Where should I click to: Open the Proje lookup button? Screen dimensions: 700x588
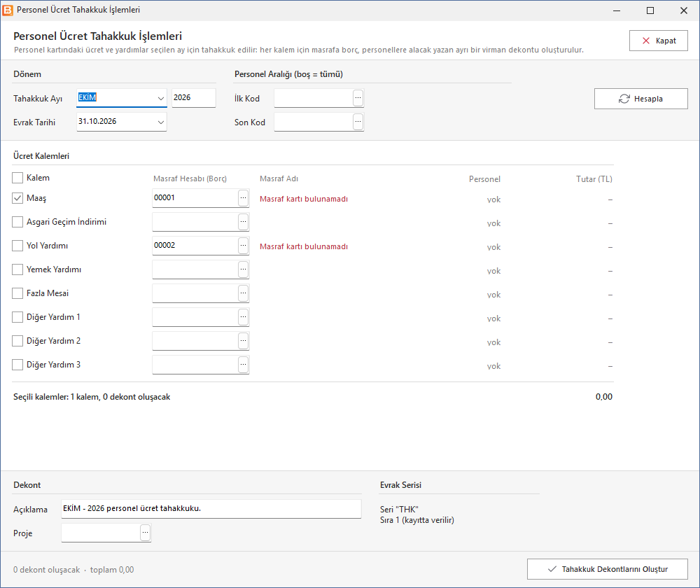point(145,532)
